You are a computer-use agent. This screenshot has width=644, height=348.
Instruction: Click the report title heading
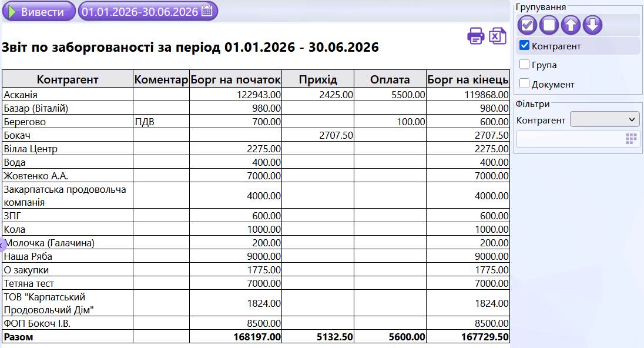(x=190, y=47)
